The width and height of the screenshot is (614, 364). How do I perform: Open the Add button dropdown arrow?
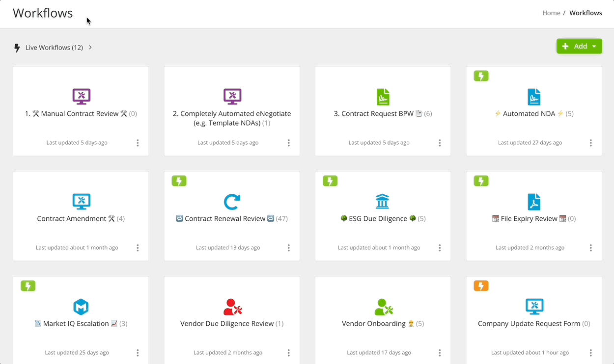point(594,46)
